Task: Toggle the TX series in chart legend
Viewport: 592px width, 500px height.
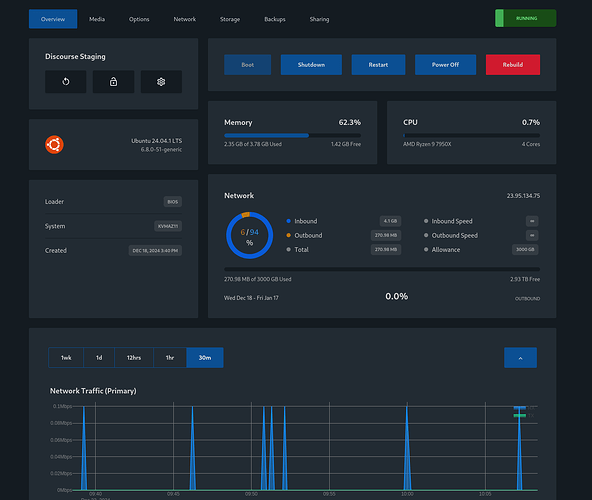Action: (524, 415)
